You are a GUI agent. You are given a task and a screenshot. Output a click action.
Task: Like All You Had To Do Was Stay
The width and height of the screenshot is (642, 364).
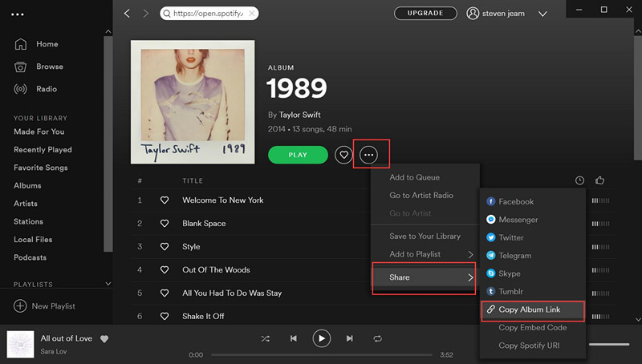(x=165, y=293)
